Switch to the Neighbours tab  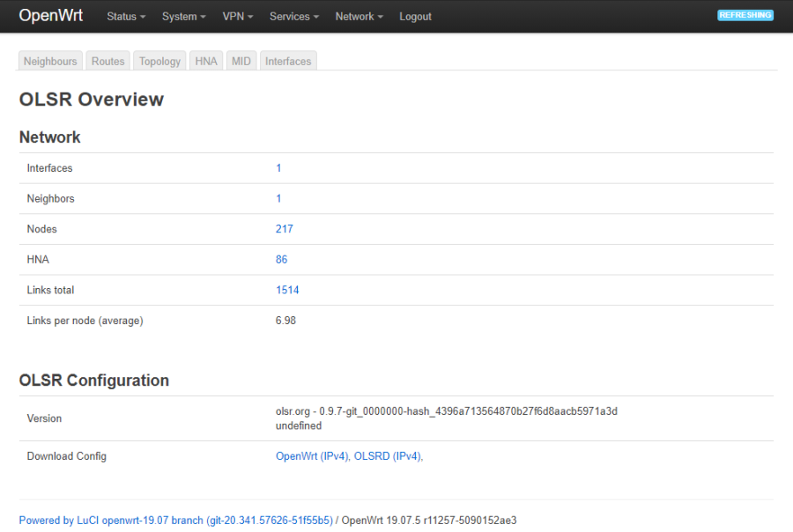click(49, 61)
